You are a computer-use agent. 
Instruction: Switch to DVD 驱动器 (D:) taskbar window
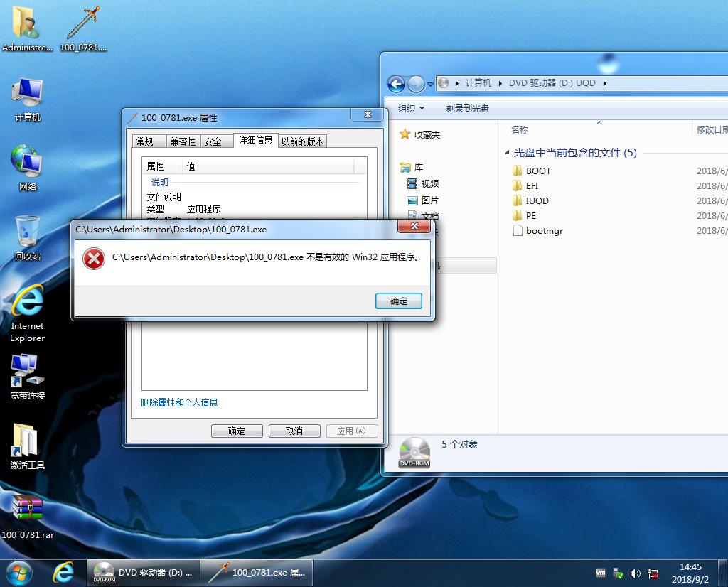[143, 573]
